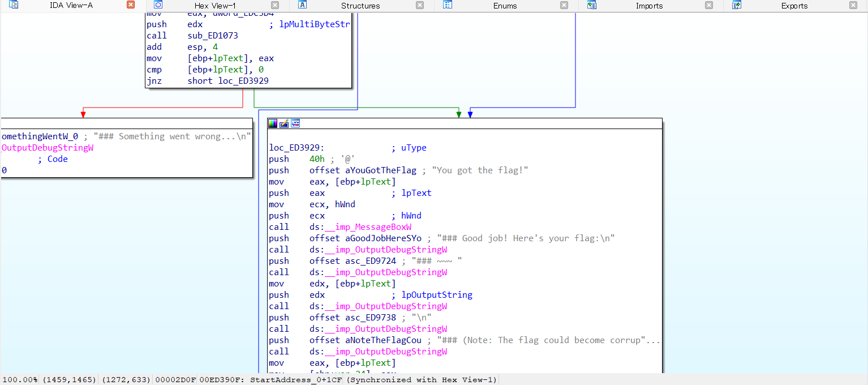Click the aNoteTheFlagCou offset operand
868x385 pixels.
click(383, 340)
